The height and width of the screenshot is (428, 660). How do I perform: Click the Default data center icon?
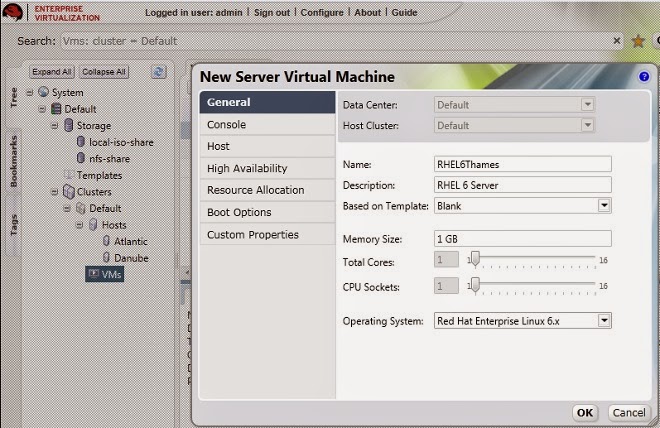[56, 109]
